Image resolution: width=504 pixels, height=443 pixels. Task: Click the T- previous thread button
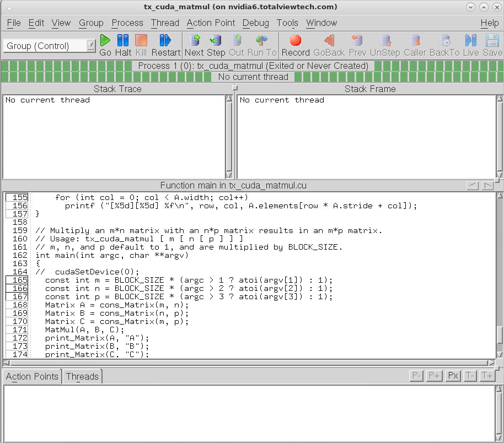[x=470, y=376]
